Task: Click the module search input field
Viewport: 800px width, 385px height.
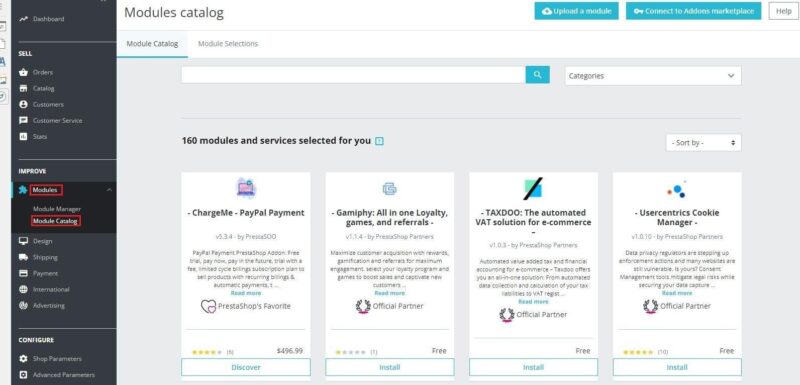Action: (354, 75)
